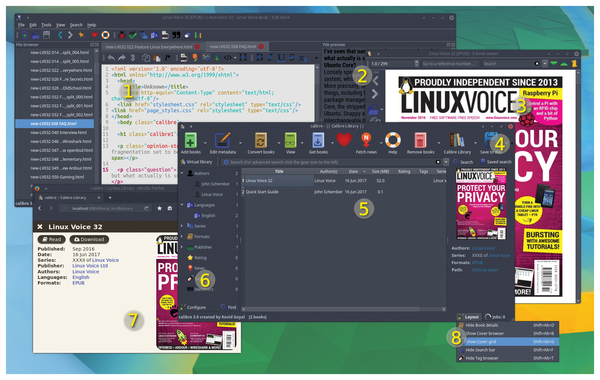Click the Help lifebuoy icon in calibre library
Screen dimensions: 600x380
coord(393,140)
